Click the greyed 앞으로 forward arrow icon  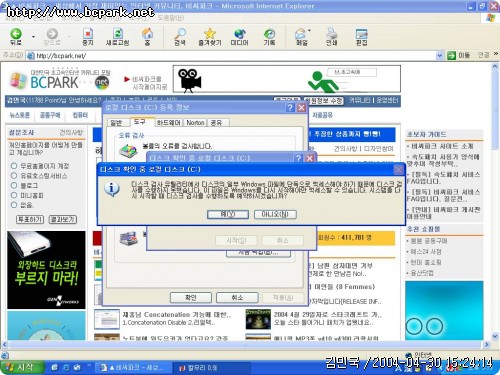click(52, 34)
